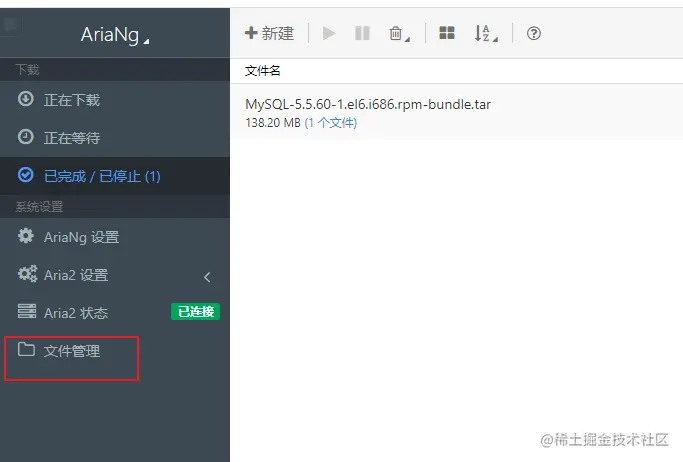Click the 文件管理 folder icon

26,349
